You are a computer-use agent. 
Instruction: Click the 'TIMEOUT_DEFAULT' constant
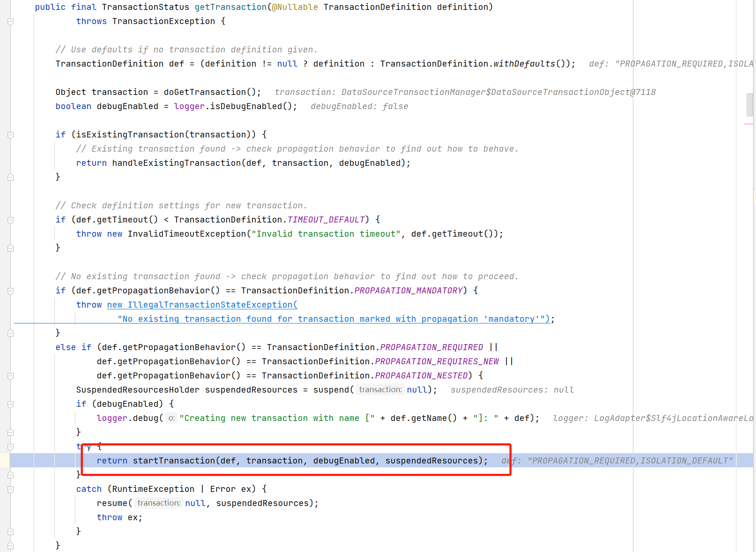pos(326,220)
